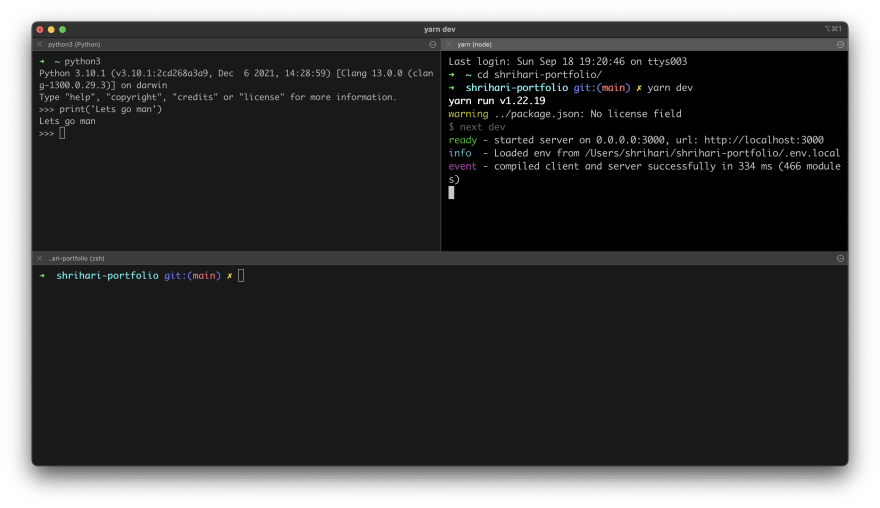Click the yarn dev window title
Viewport: 880px width, 508px height.
coord(439,29)
